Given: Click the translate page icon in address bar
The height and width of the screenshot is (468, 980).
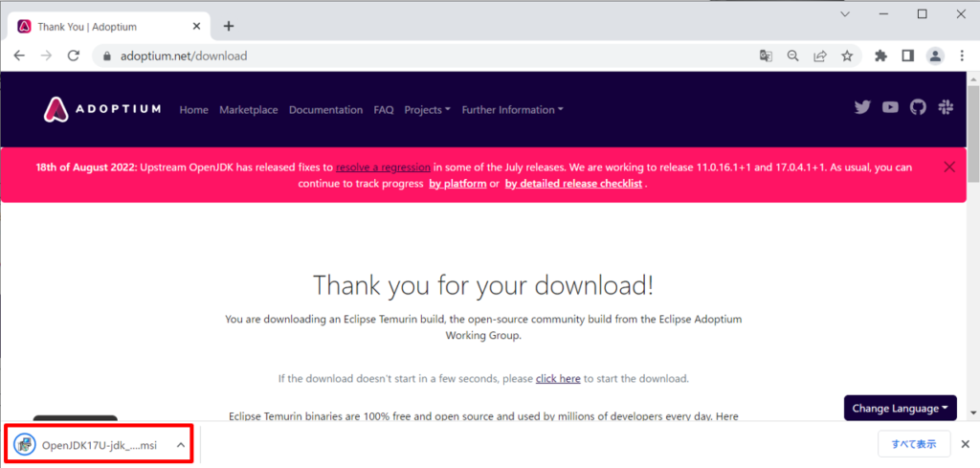Looking at the screenshot, I should coord(766,56).
